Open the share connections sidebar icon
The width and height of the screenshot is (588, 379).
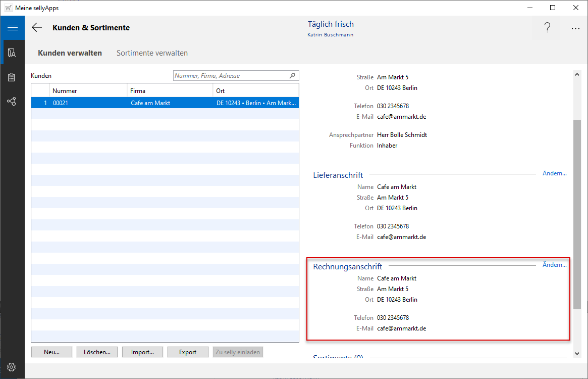[12, 102]
